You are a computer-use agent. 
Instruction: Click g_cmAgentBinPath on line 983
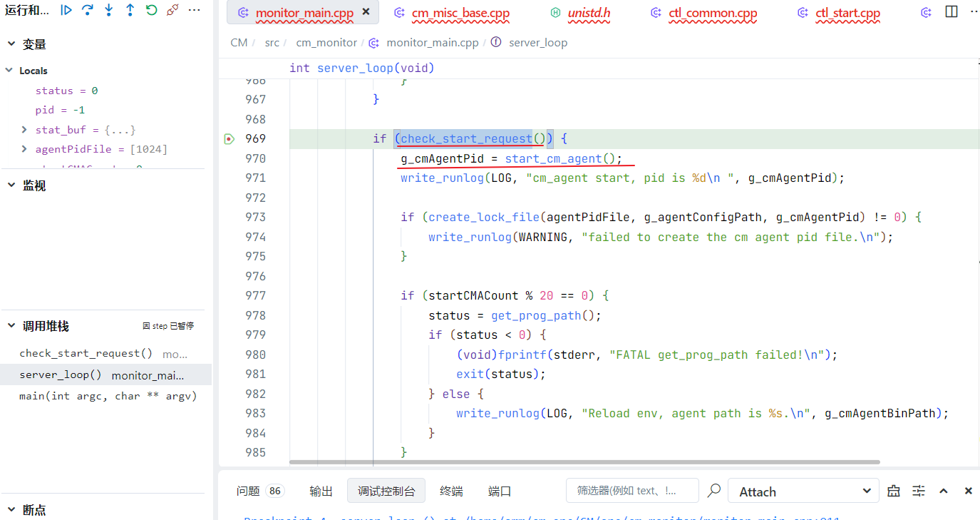click(x=879, y=413)
